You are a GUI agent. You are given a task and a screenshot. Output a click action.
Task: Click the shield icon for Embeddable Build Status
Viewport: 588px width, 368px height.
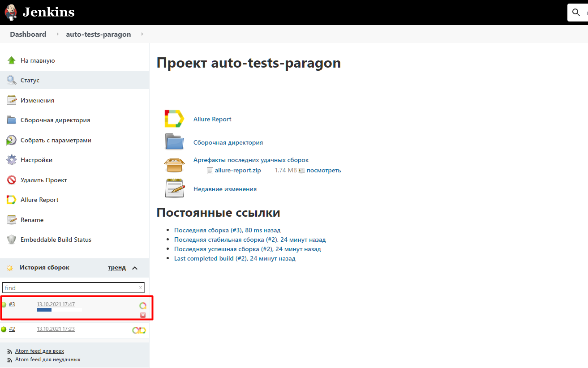tap(12, 240)
